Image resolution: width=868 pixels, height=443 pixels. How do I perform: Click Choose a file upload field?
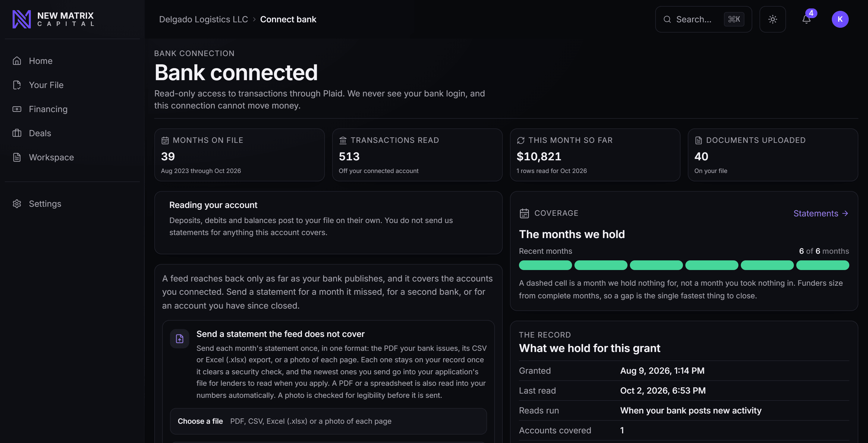click(x=328, y=421)
